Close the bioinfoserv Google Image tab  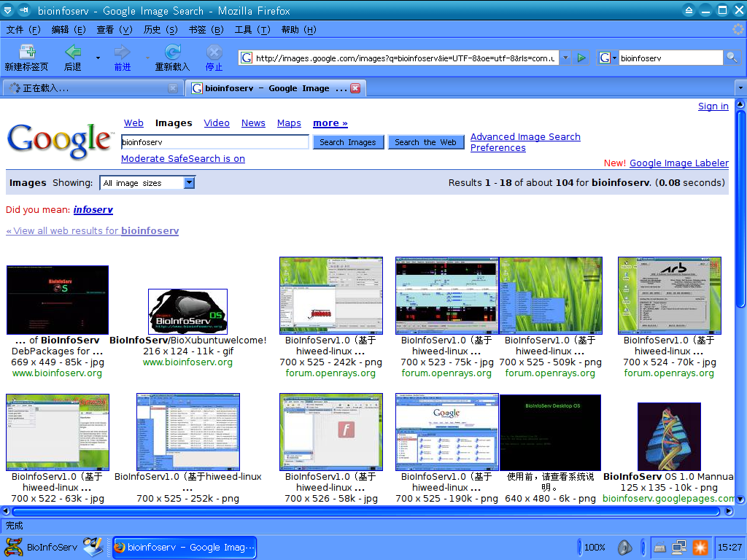pyautogui.click(x=355, y=88)
